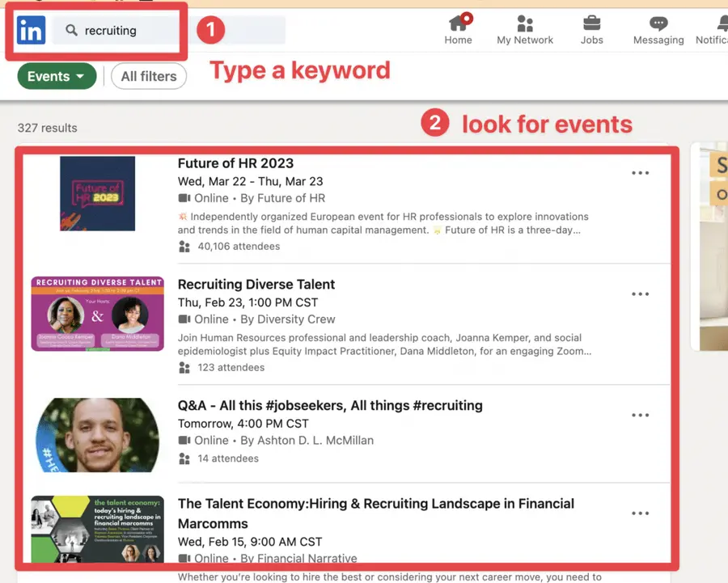728x583 pixels.
Task: Open the My Network page
Action: [x=525, y=29]
